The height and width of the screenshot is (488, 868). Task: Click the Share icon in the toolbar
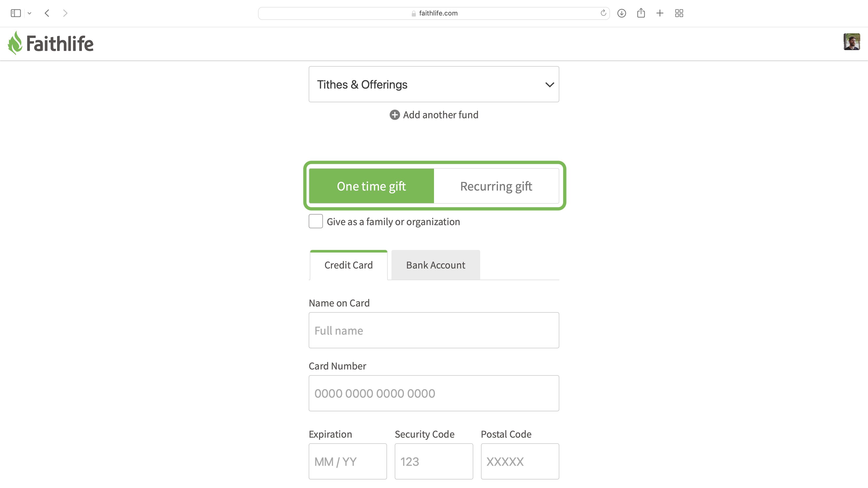pyautogui.click(x=641, y=13)
